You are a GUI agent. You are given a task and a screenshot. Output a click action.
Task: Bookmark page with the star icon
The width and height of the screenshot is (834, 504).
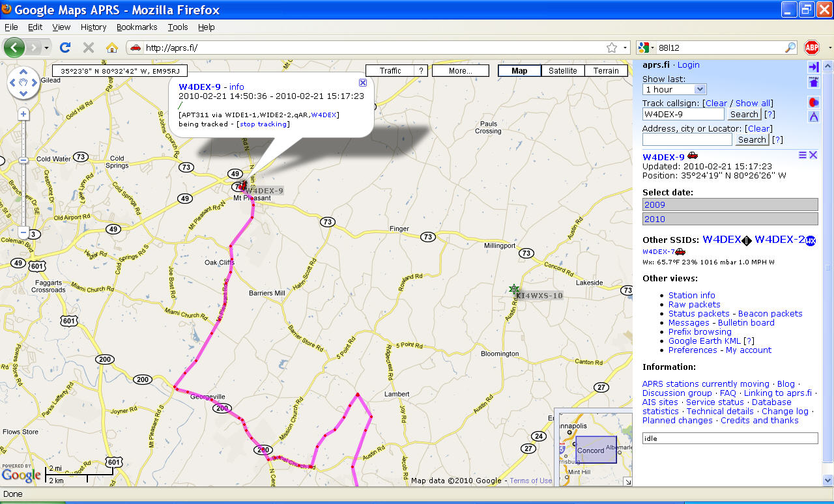pyautogui.click(x=612, y=48)
